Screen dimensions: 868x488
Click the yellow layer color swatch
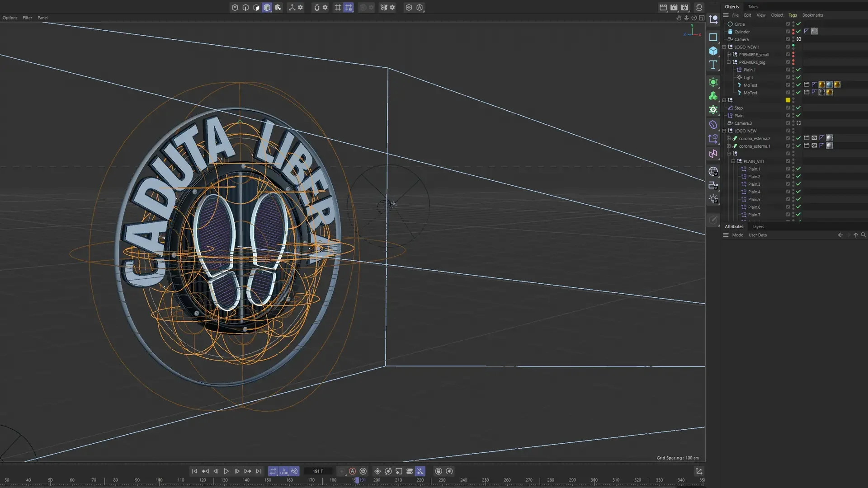click(x=788, y=100)
